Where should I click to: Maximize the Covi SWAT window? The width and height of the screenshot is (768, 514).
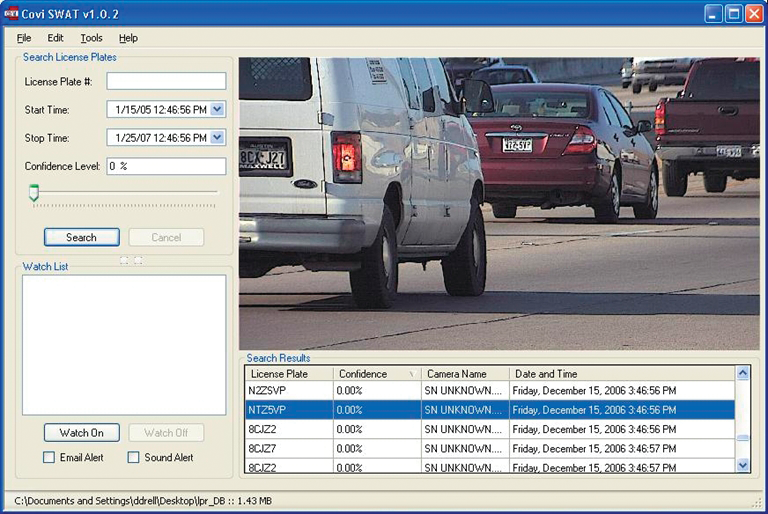tap(734, 14)
